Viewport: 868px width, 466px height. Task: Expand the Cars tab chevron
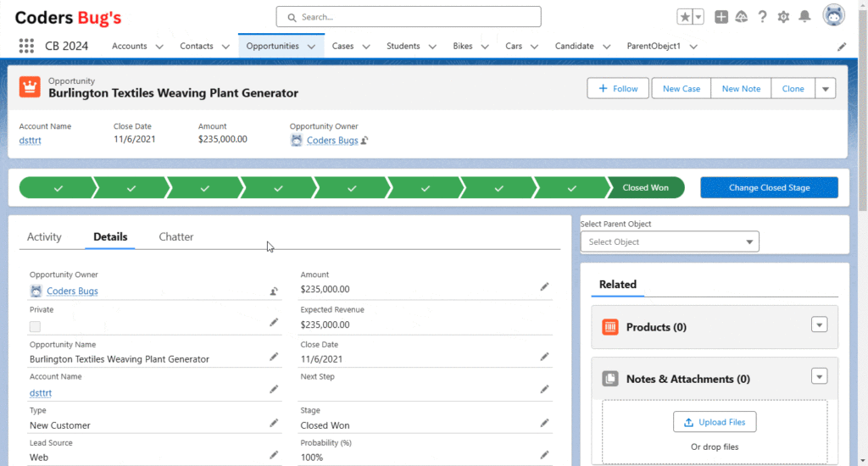534,47
